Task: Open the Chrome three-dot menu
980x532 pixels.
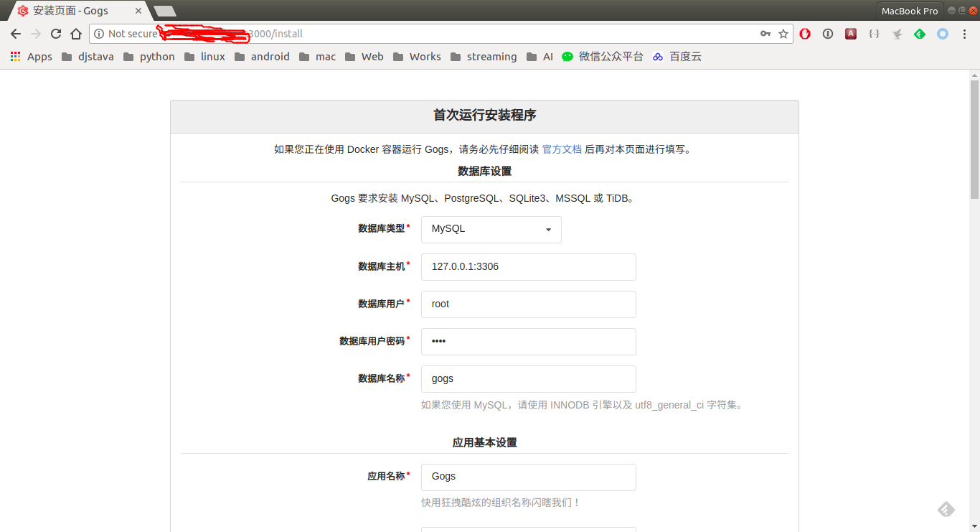Action: point(965,34)
